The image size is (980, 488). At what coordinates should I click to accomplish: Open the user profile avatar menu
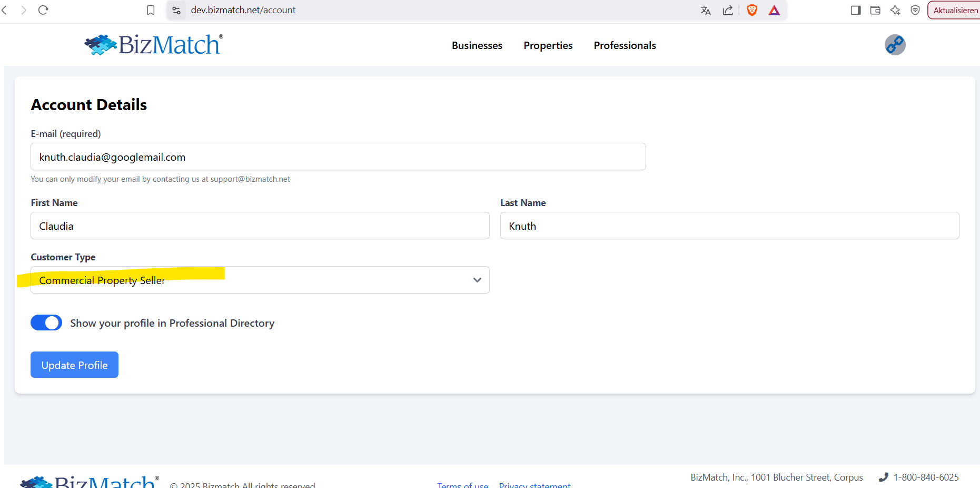pyautogui.click(x=895, y=45)
